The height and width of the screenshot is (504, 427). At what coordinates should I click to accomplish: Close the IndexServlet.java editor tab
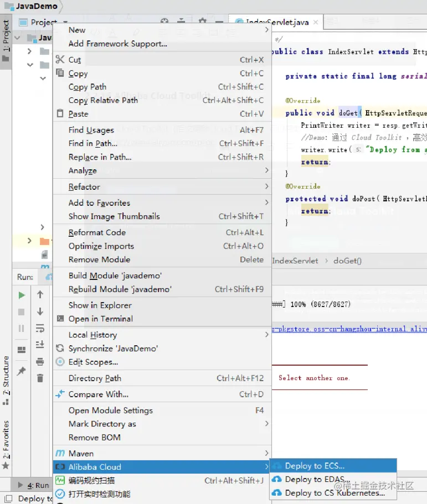pos(316,22)
